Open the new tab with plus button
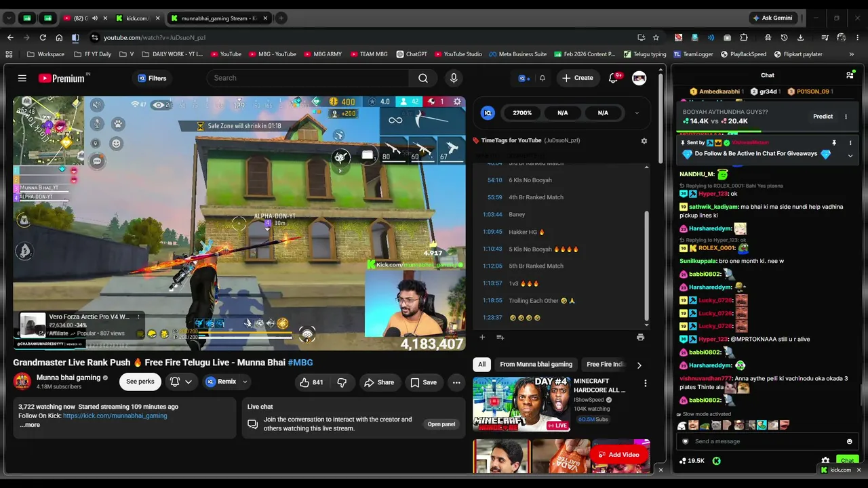 pos(281,18)
